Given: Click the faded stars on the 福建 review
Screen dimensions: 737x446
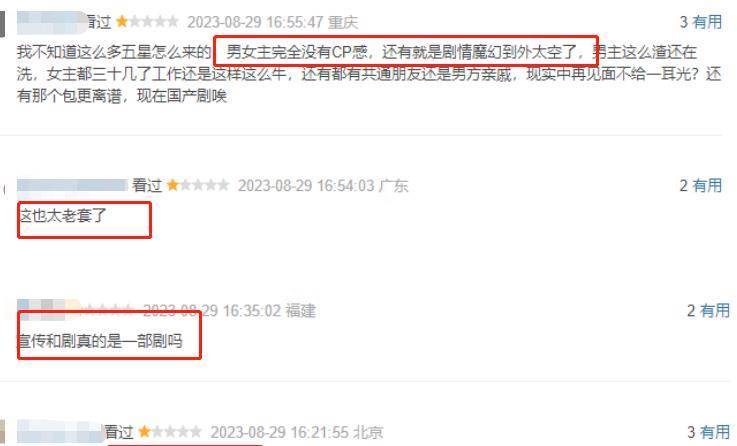Looking at the screenshot, I should [109, 310].
